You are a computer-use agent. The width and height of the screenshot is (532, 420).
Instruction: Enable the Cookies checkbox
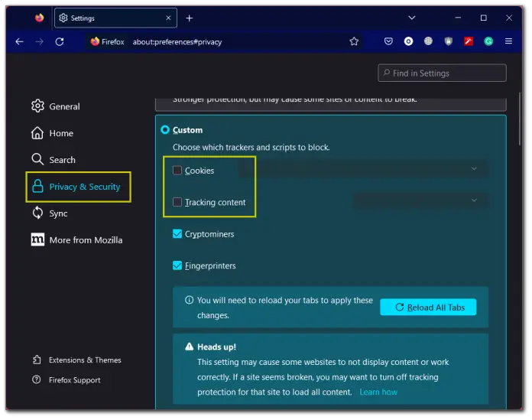pos(177,170)
